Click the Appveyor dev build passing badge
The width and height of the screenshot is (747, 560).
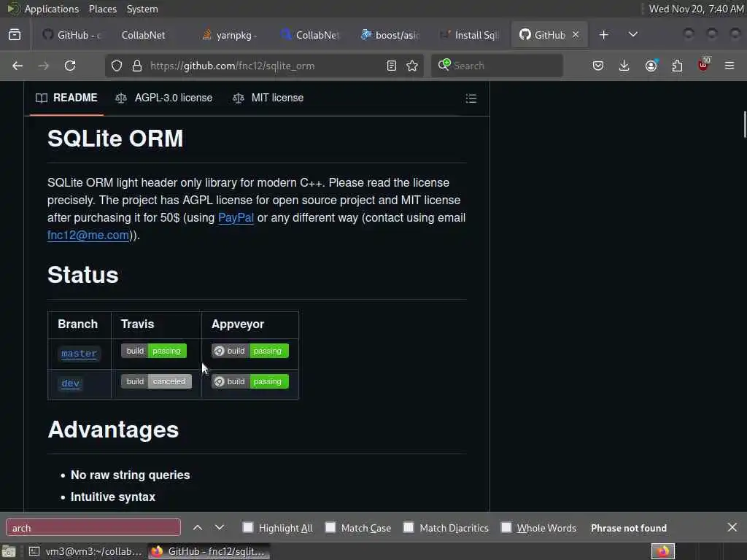coord(250,381)
